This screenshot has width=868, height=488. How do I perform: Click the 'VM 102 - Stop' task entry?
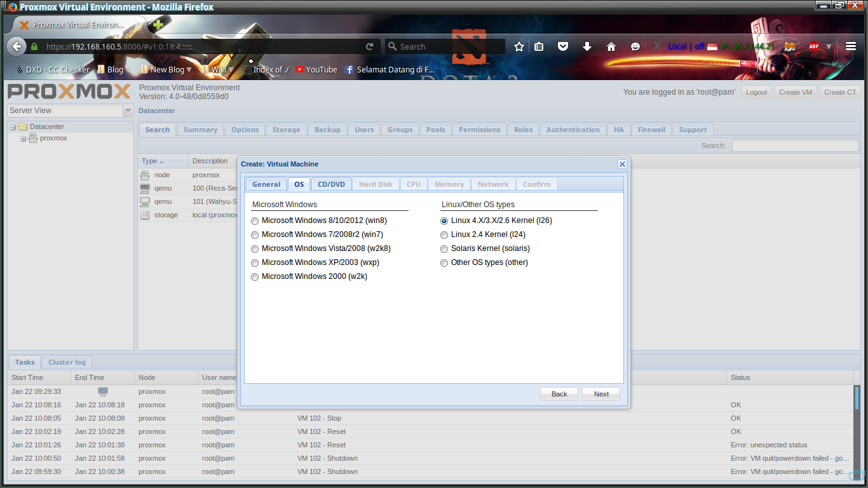(319, 418)
